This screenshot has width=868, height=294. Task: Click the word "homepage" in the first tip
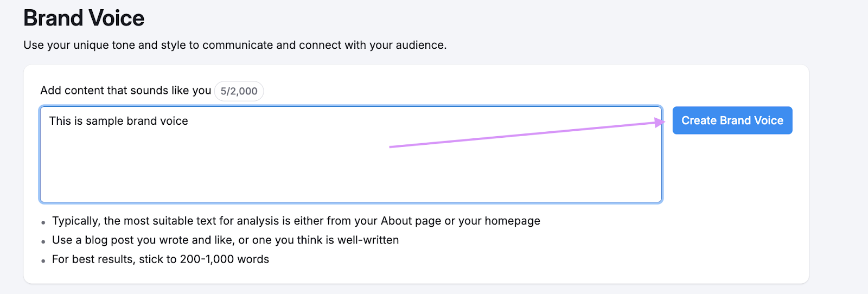pos(512,221)
